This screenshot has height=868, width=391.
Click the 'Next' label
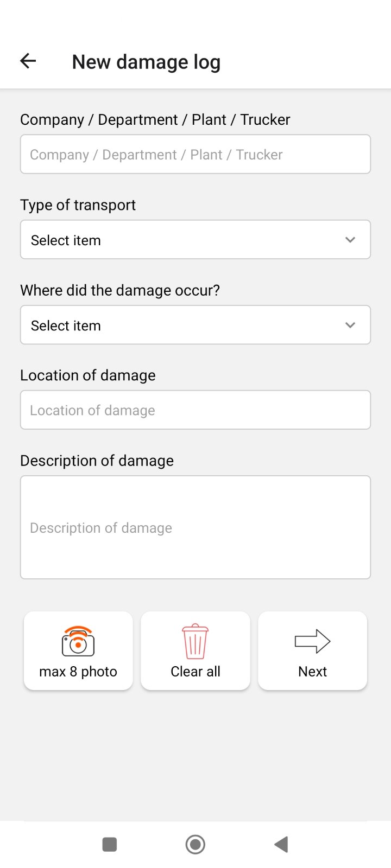coord(312,672)
